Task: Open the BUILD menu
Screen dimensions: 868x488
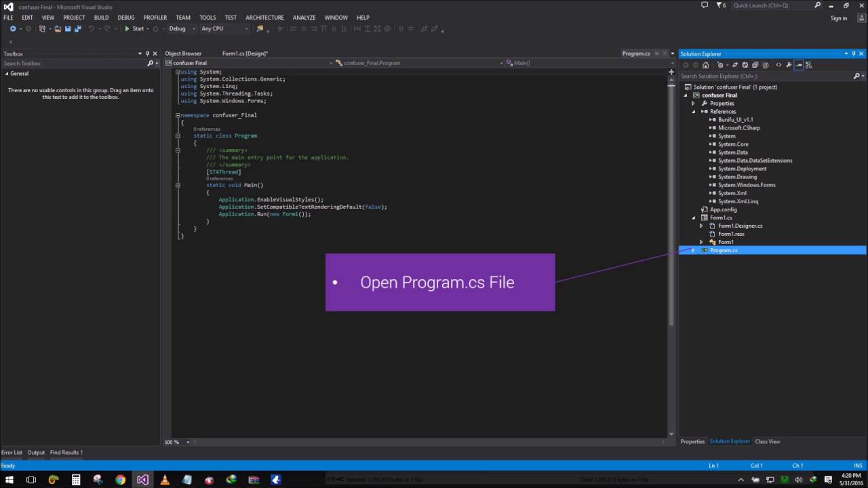Action: point(101,18)
